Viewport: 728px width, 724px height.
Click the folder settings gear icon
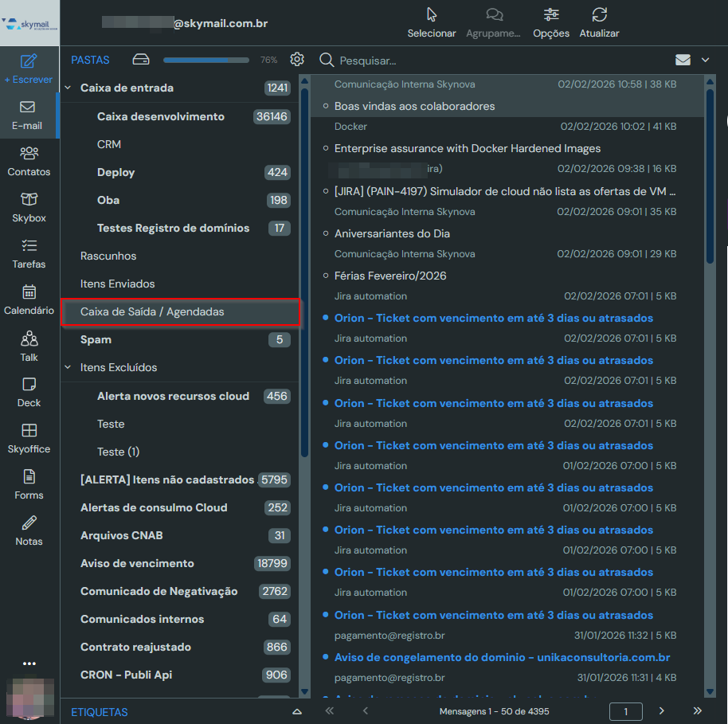[x=297, y=60]
